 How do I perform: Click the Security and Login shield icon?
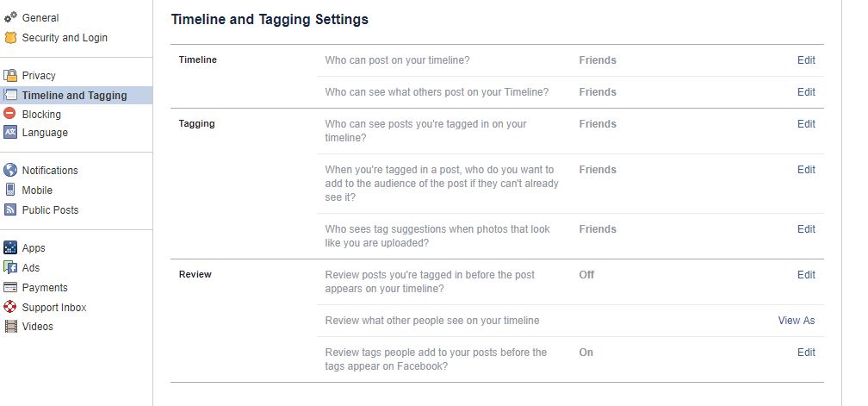tap(10, 38)
